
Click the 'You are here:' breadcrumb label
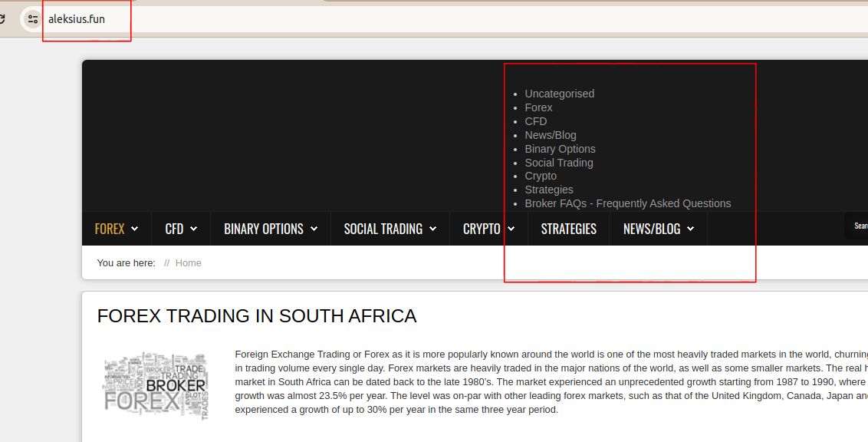click(x=127, y=263)
